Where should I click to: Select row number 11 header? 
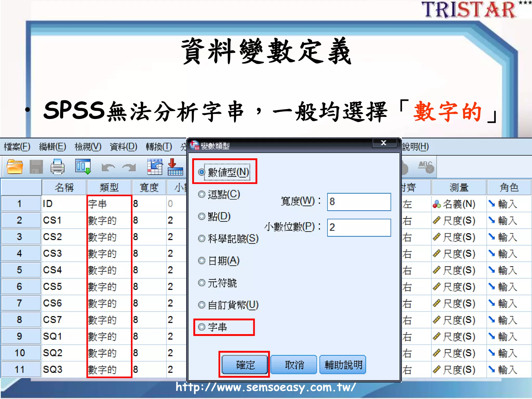pyautogui.click(x=21, y=370)
